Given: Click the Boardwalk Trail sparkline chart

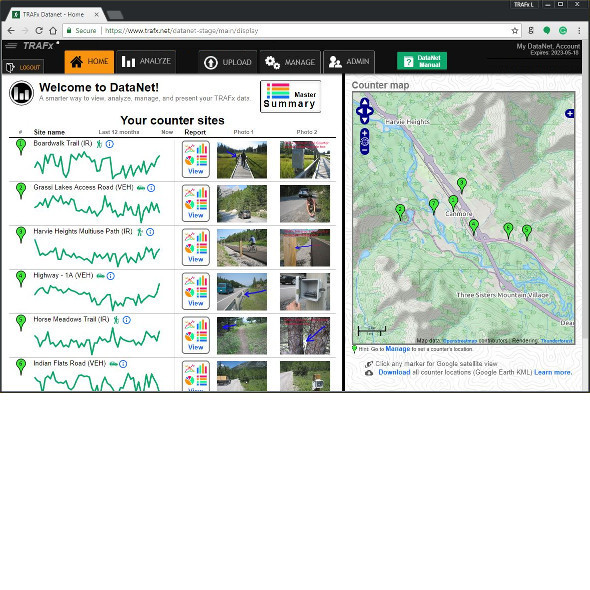Looking at the screenshot, I should click(97, 164).
